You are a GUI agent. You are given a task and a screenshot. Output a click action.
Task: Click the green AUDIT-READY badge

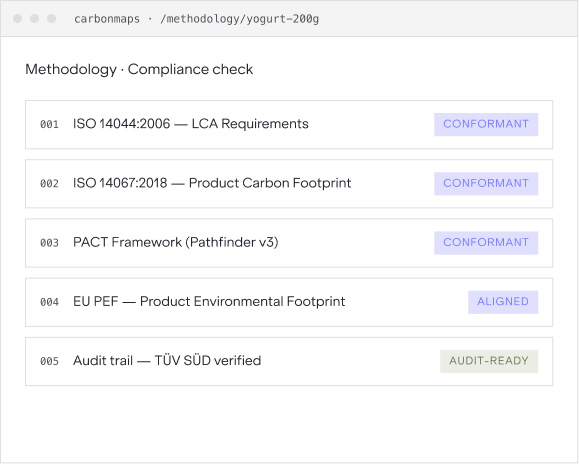489,361
